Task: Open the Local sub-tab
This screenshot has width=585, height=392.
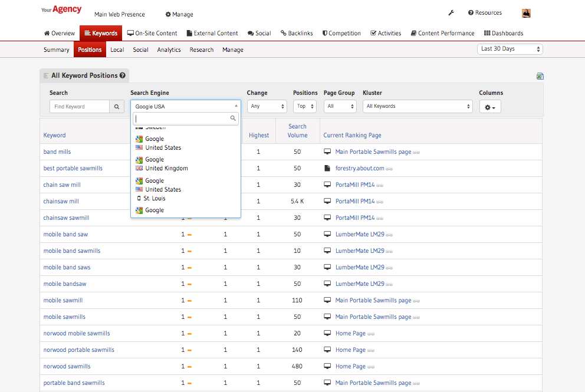Action: click(117, 50)
